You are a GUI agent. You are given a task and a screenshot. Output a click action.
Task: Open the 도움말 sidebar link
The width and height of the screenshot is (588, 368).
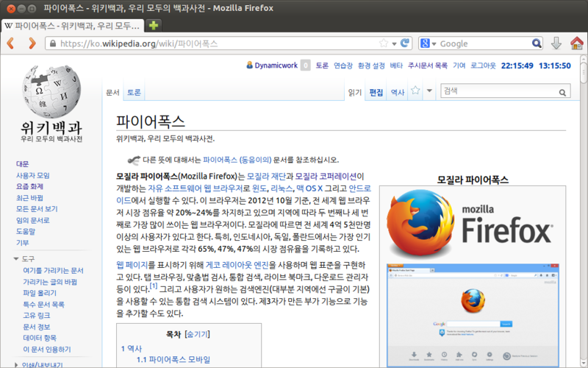tap(26, 231)
